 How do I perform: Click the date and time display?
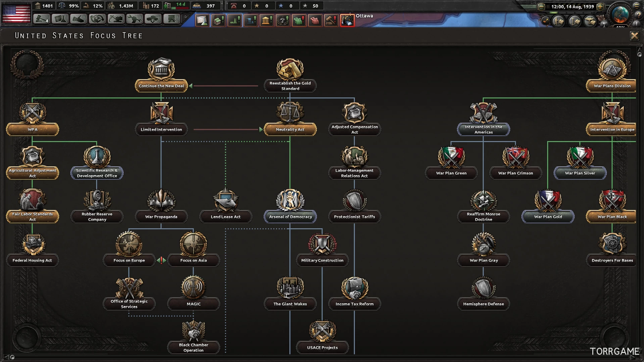click(572, 6)
